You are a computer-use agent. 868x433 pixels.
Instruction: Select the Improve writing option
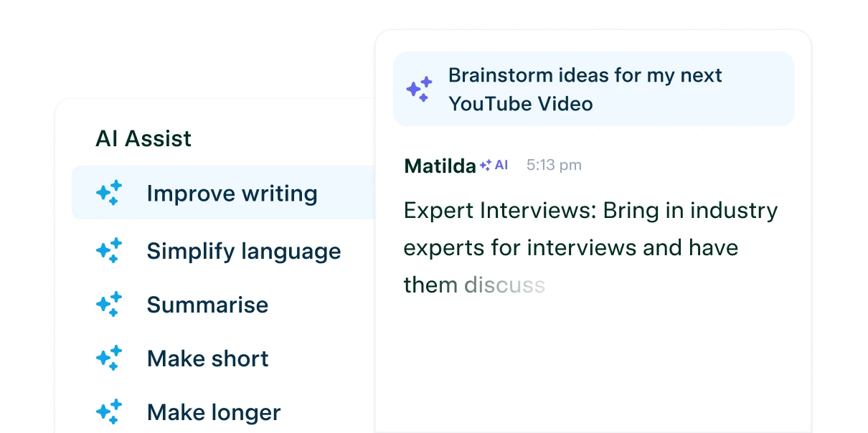(224, 193)
